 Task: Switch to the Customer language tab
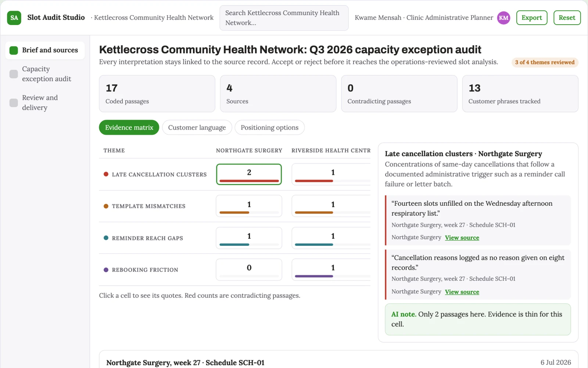coord(197,127)
